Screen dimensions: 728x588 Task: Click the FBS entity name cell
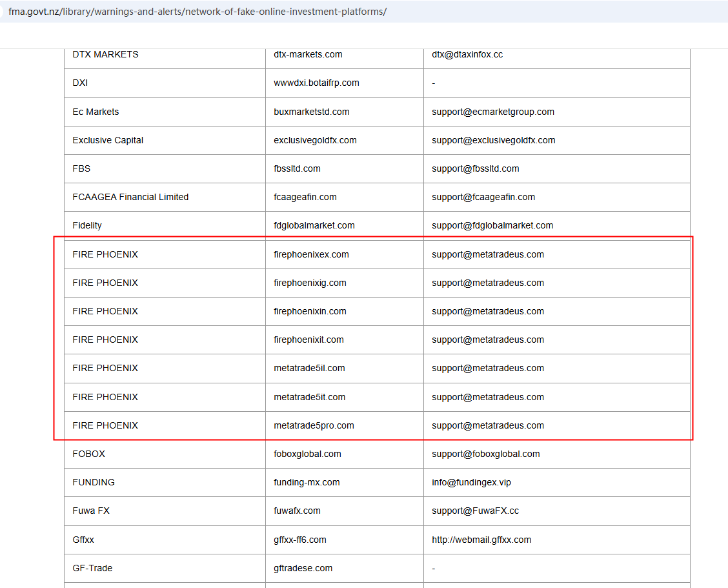81,168
